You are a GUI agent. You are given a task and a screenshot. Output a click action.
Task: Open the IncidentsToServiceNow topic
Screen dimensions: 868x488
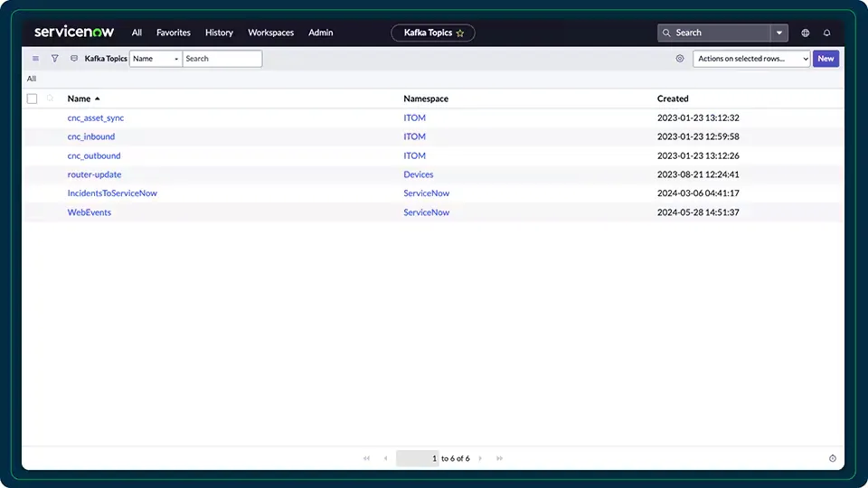click(112, 193)
